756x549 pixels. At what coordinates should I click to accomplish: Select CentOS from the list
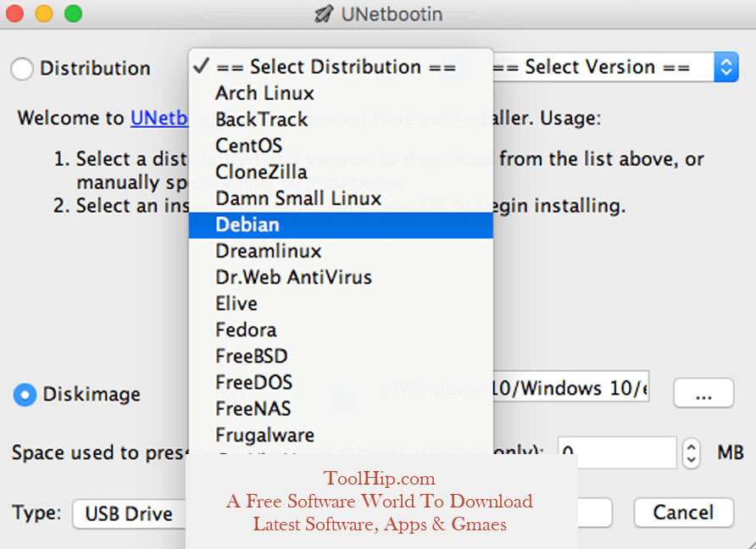(341, 146)
